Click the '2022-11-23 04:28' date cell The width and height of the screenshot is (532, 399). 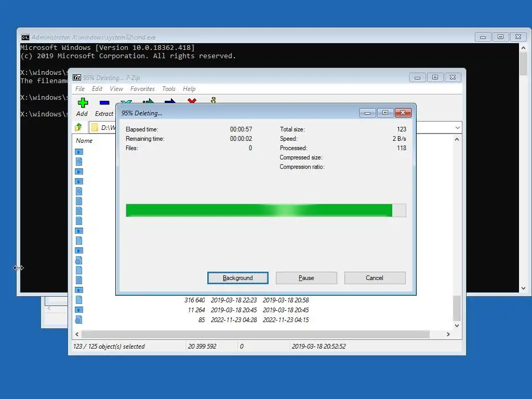pyautogui.click(x=234, y=320)
